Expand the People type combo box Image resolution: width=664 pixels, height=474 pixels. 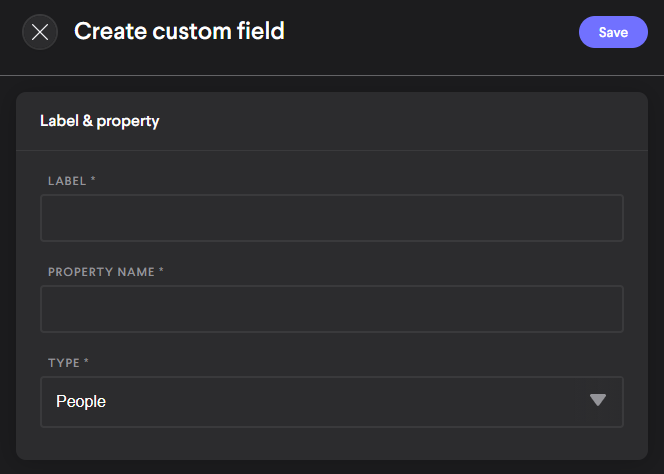click(331, 401)
